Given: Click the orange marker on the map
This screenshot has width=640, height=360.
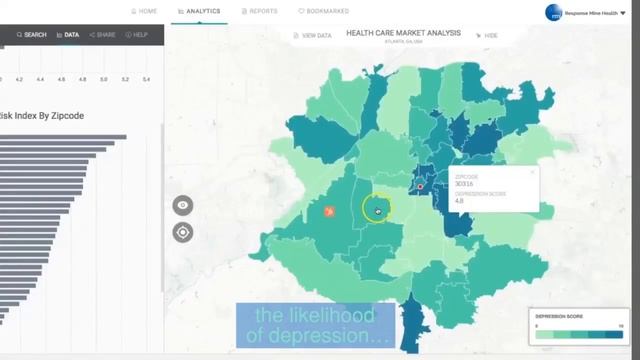Looking at the screenshot, I should [329, 211].
